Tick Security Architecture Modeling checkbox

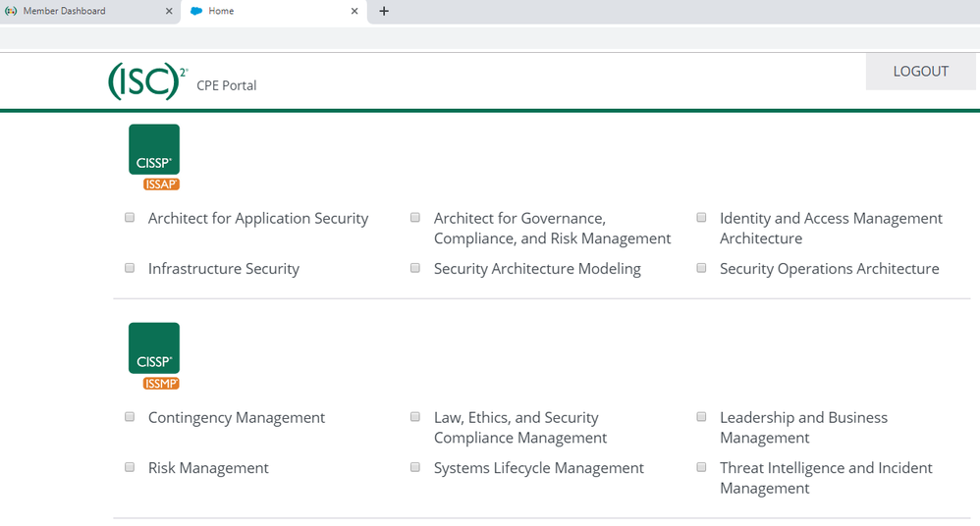pyautogui.click(x=415, y=268)
